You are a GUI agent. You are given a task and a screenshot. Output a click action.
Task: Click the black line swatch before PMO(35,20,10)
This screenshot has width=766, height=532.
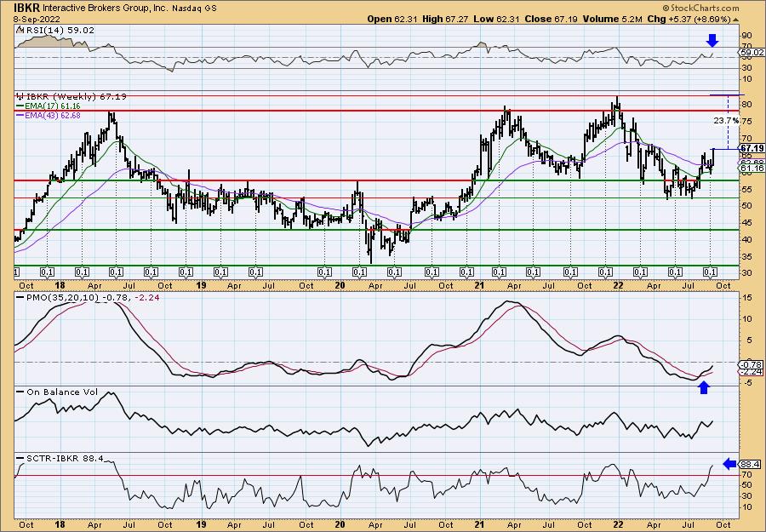pos(20,298)
